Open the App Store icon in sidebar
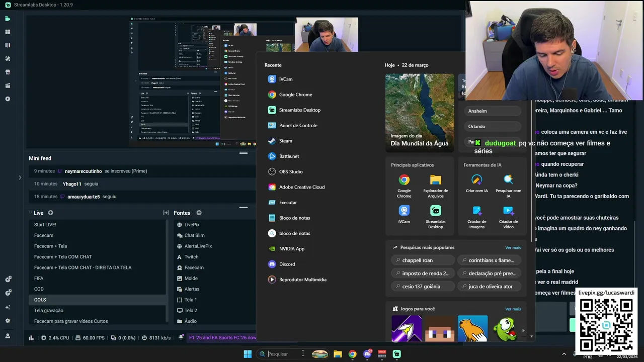Viewport: 644px width, 362px height. (x=8, y=72)
